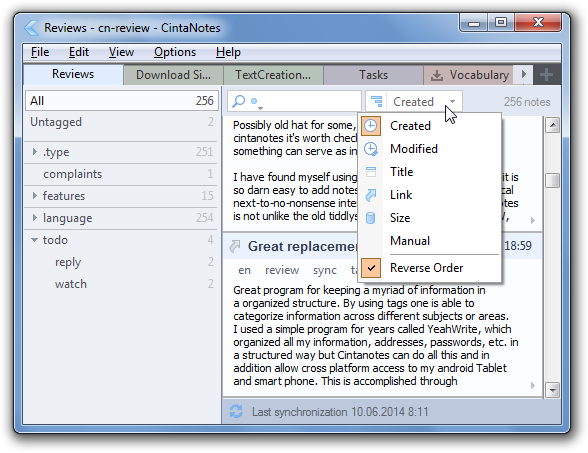Viewport: 588px width, 453px height.
Task: Expand the language tag arrow
Action: click(x=34, y=218)
